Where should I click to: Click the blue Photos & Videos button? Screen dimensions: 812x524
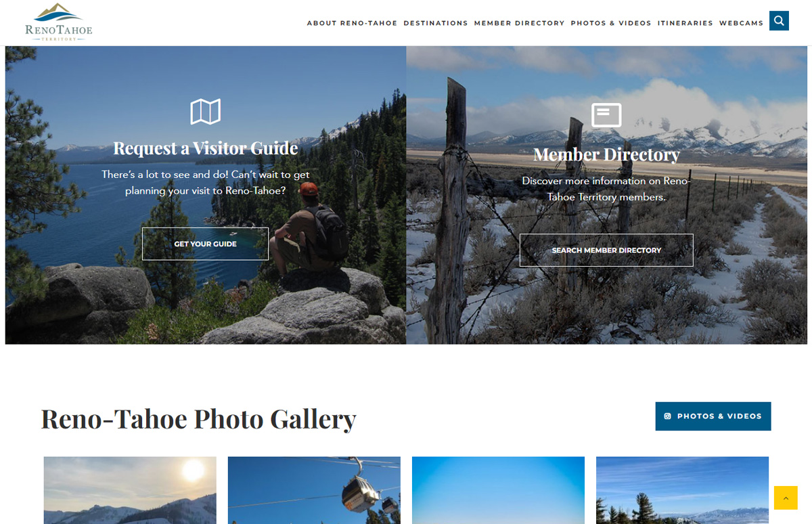click(x=713, y=416)
